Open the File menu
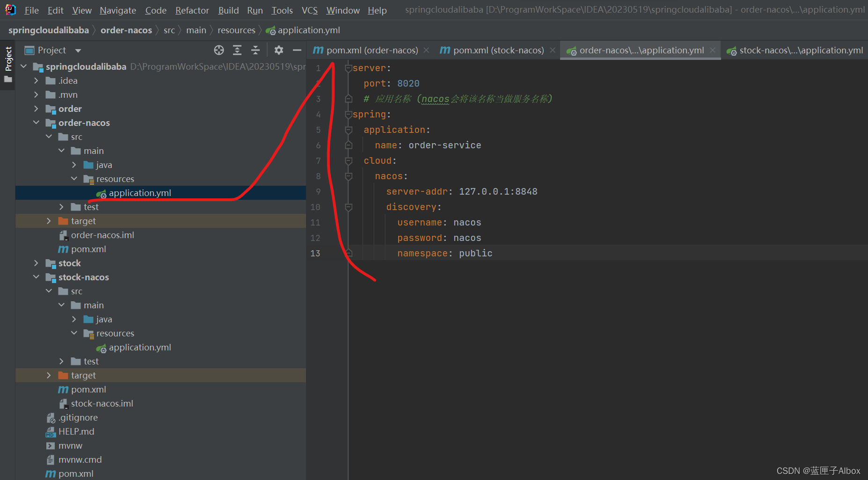 (x=31, y=10)
